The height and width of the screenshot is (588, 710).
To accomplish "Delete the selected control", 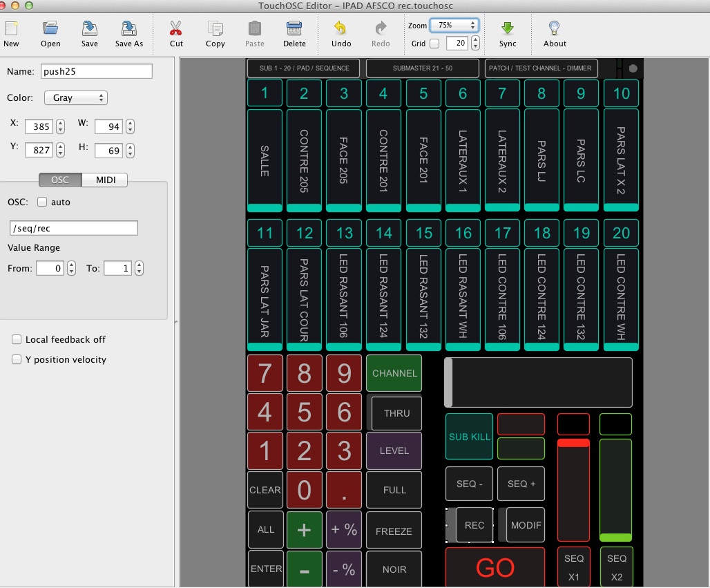I will [x=294, y=29].
